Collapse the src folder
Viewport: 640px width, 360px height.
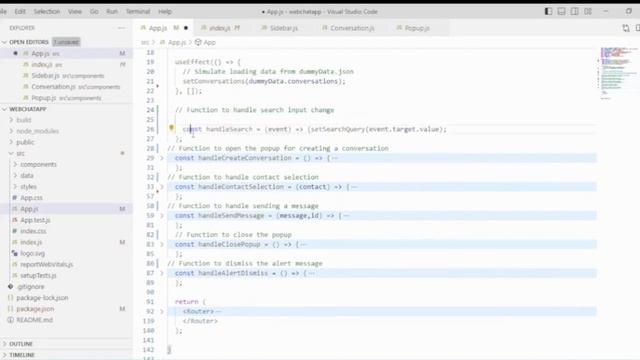point(20,153)
